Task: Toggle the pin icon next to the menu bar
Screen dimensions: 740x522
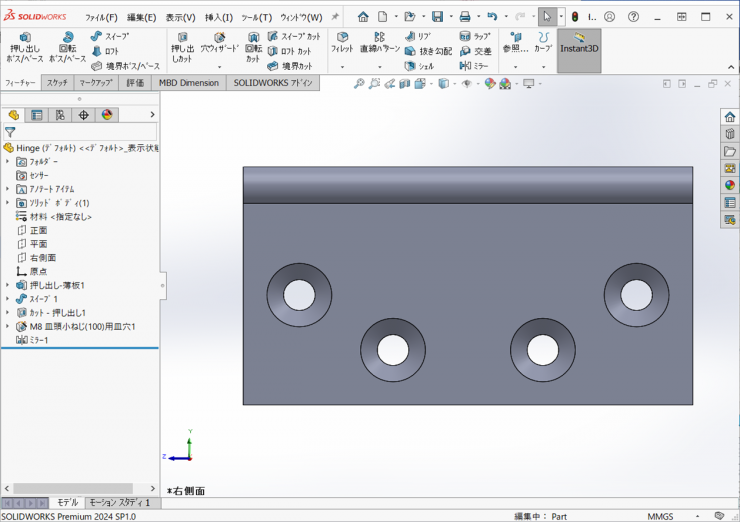Action: pos(335,17)
